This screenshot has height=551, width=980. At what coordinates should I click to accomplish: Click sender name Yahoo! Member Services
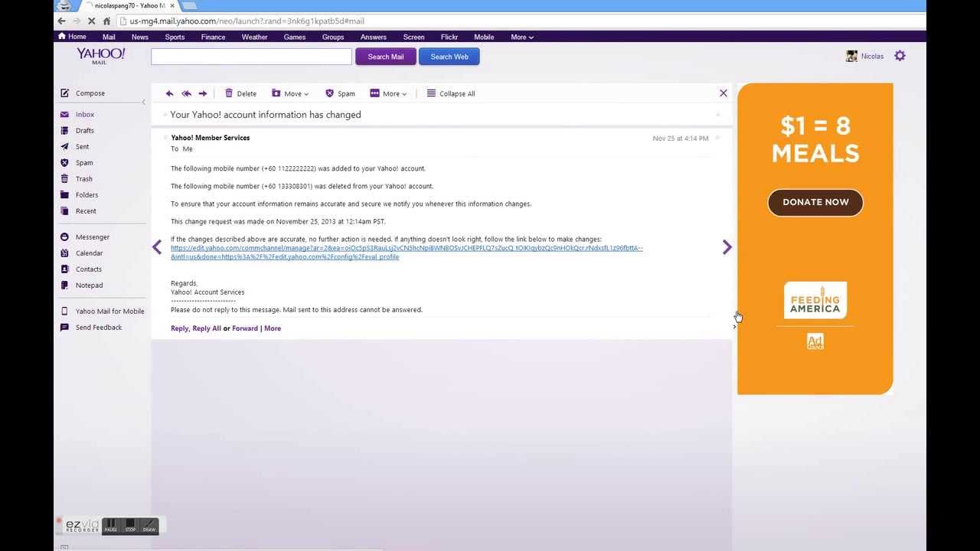click(x=211, y=138)
